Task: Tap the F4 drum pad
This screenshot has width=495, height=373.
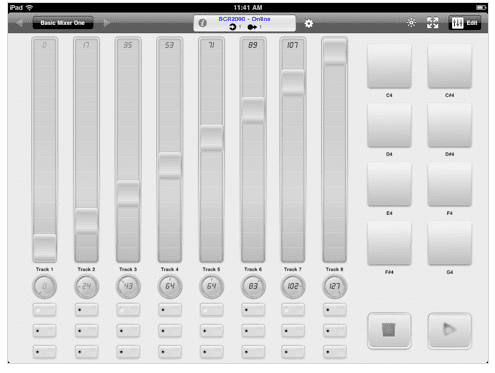Action: (x=450, y=184)
